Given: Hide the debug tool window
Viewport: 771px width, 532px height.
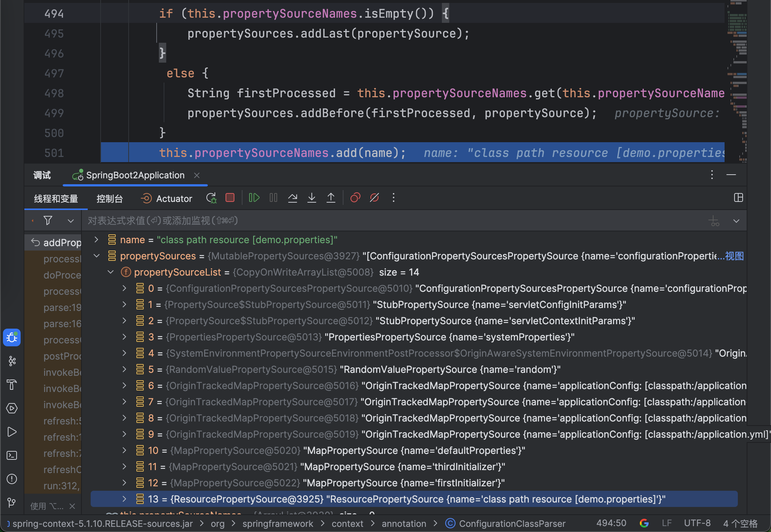Looking at the screenshot, I should [x=731, y=175].
